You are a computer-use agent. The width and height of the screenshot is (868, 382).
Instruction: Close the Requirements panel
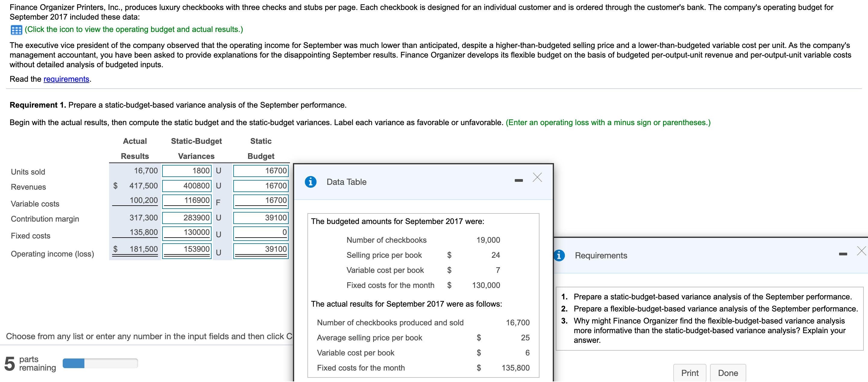tap(861, 251)
